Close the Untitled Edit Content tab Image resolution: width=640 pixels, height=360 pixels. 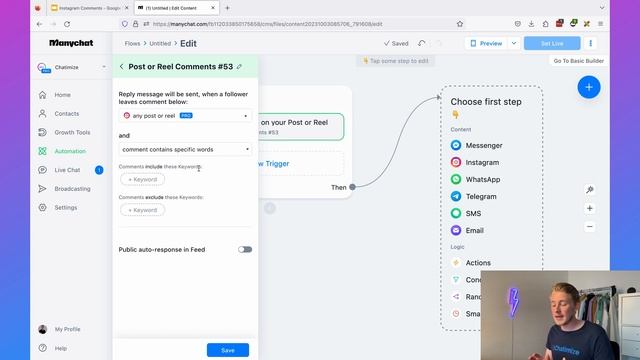click(x=213, y=8)
